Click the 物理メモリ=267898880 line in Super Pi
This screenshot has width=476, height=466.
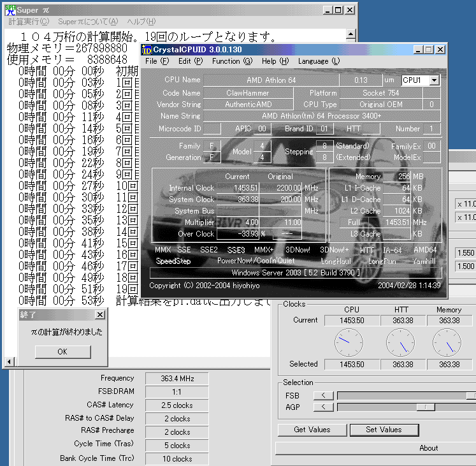[x=67, y=48]
